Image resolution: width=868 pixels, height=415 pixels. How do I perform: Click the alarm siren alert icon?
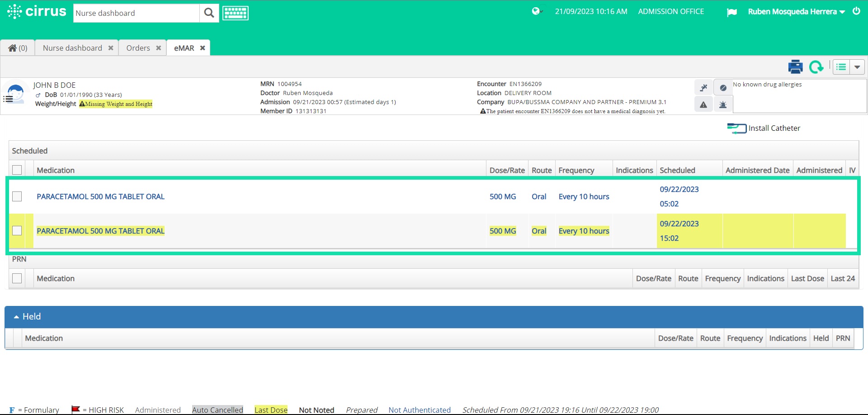click(722, 104)
